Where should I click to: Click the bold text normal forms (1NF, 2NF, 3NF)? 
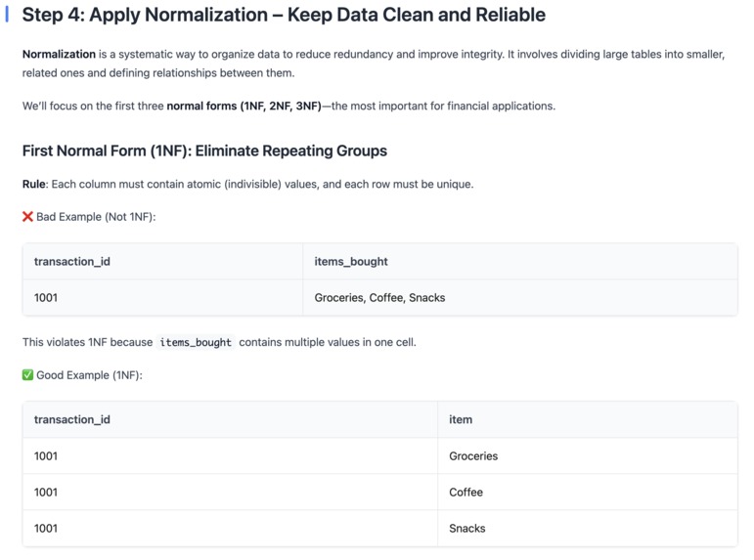(244, 106)
